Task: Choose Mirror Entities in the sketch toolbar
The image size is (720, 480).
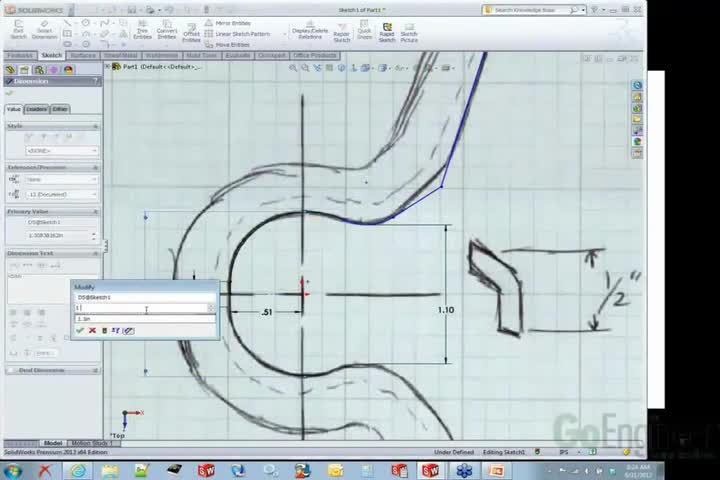Action: tap(228, 23)
